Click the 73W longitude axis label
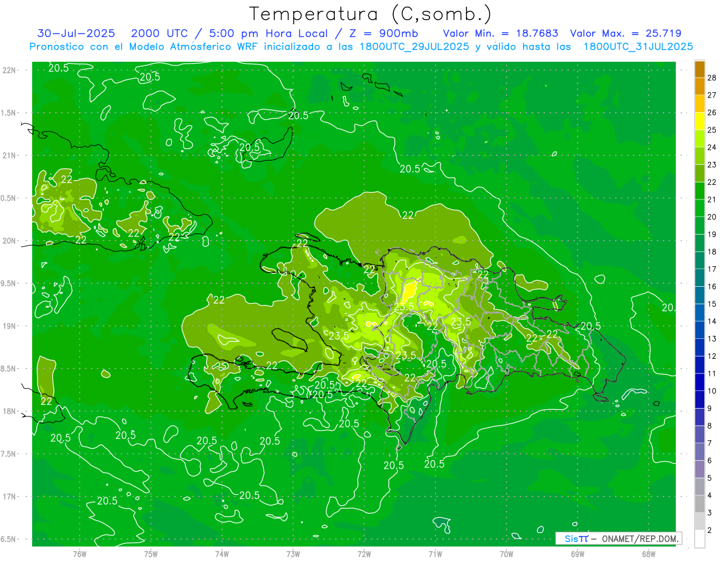Image resolution: width=728 pixels, height=562 pixels. [x=293, y=554]
